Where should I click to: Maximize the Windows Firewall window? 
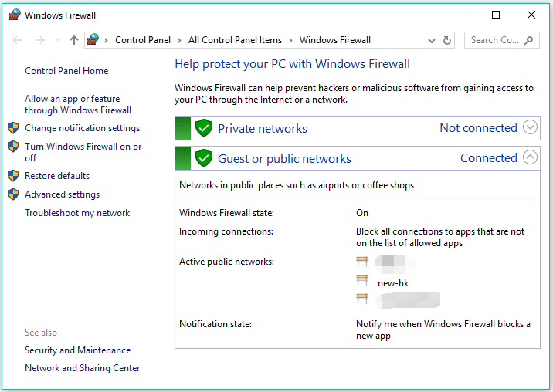[496, 15]
